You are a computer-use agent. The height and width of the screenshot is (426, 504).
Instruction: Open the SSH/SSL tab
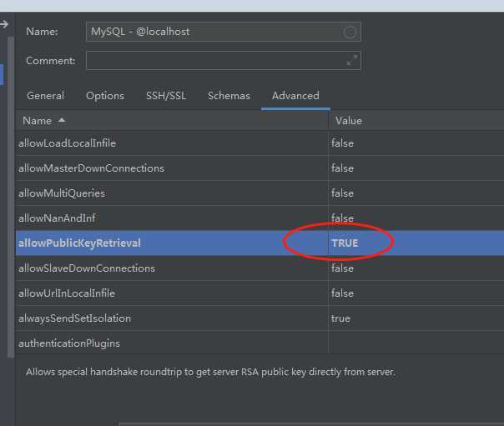point(166,96)
